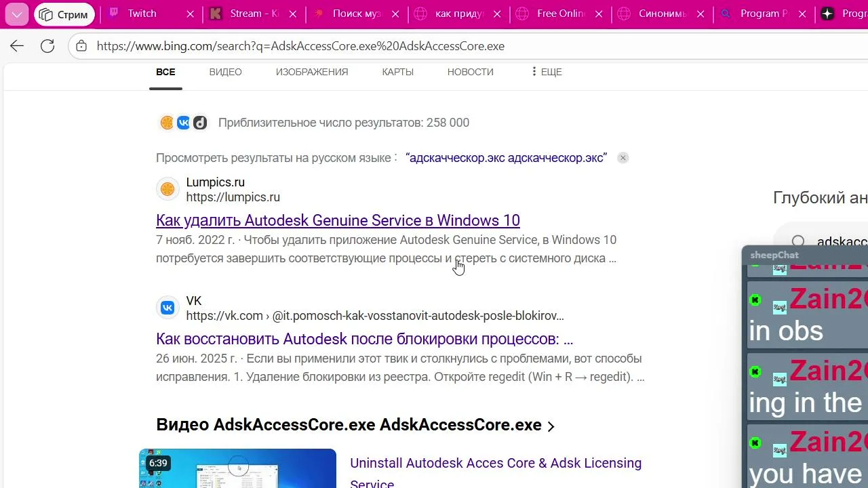Close the как приду tab

pos(497,14)
